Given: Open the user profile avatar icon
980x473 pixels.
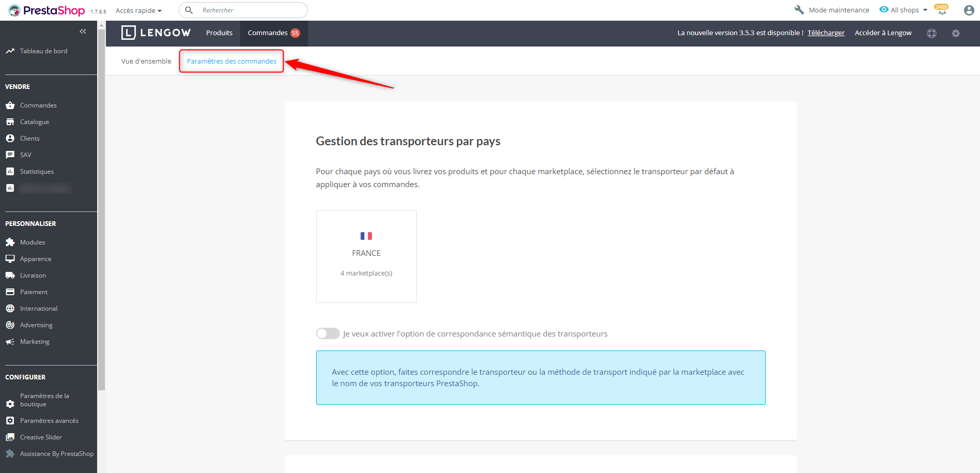Looking at the screenshot, I should tap(969, 10).
